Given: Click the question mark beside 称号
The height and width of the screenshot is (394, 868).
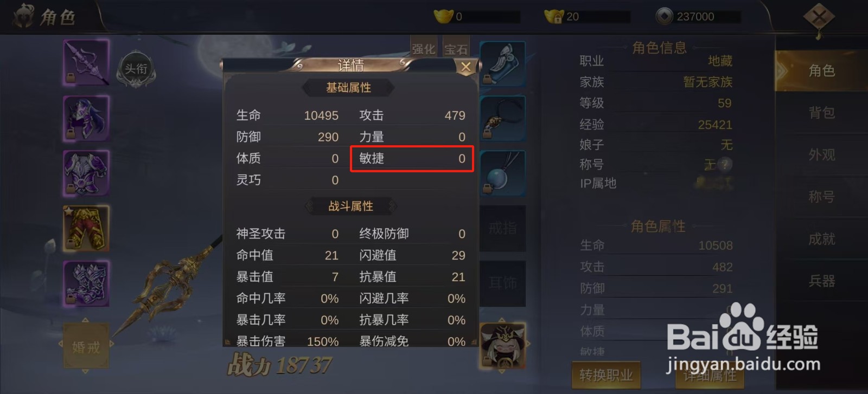Looking at the screenshot, I should click(724, 164).
